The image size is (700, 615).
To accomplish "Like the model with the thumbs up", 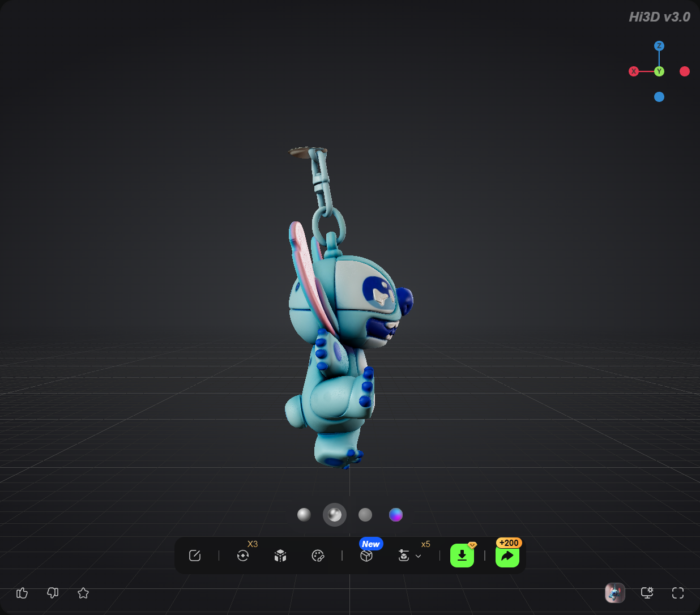I will 22,593.
